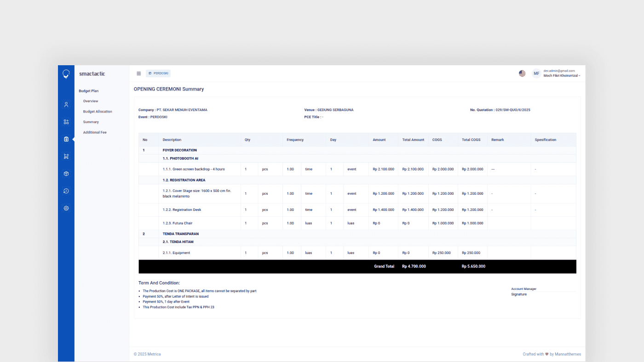The width and height of the screenshot is (644, 362).
Task: Select the budget clipboard sidebar icon
Action: coord(66,139)
